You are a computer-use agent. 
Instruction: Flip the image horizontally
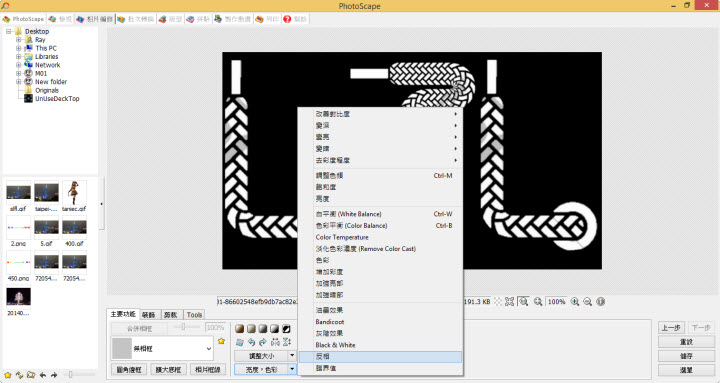click(x=275, y=342)
